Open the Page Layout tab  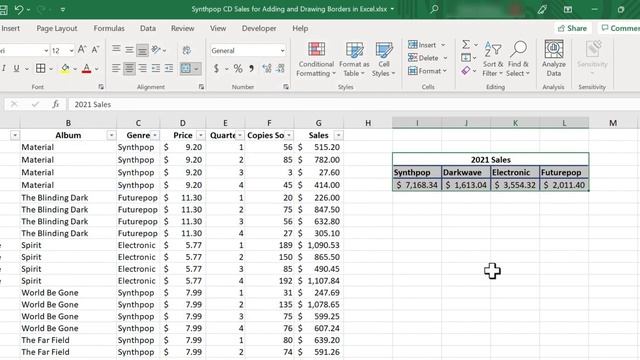[57, 28]
